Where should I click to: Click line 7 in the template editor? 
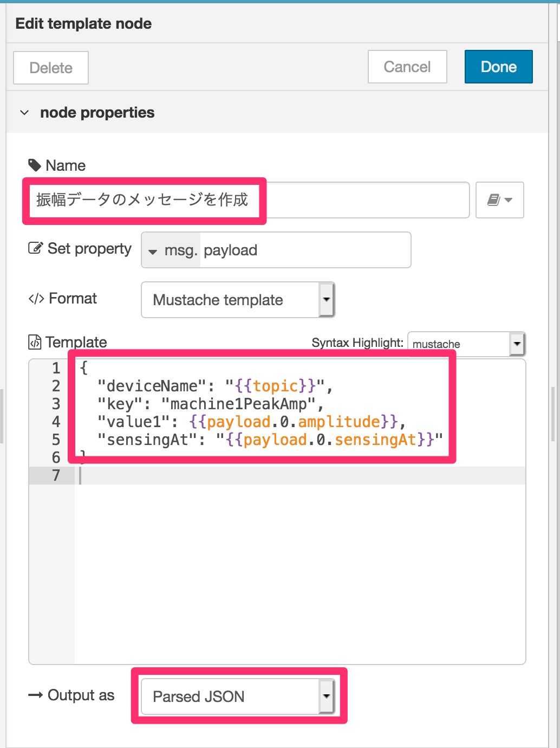(301, 475)
